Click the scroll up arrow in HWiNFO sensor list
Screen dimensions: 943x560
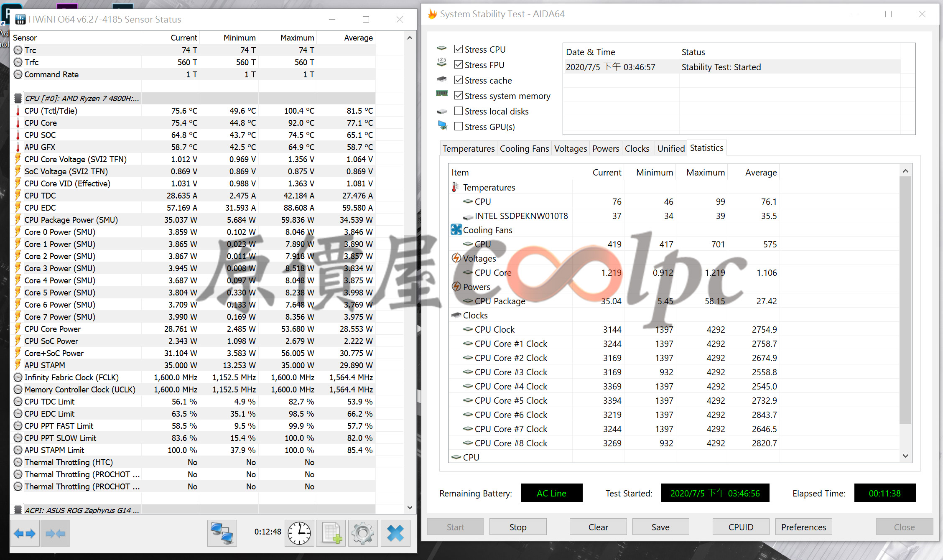pyautogui.click(x=410, y=38)
